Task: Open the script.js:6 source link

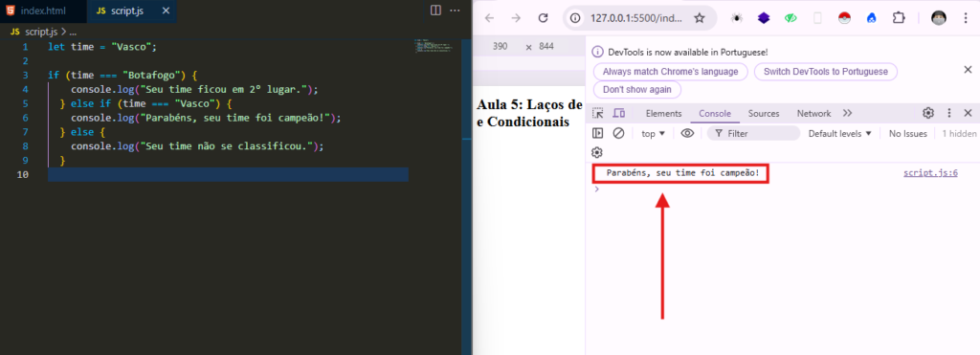Action: coord(930,173)
